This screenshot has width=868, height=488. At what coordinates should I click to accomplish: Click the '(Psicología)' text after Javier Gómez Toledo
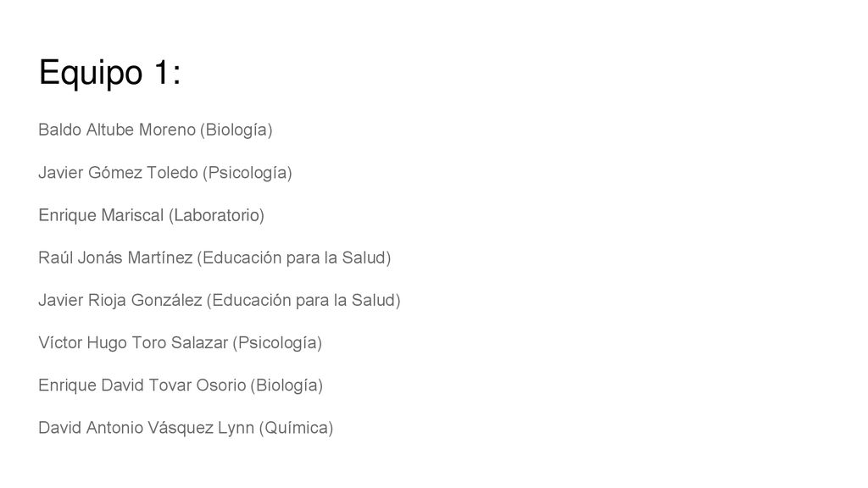pos(248,173)
